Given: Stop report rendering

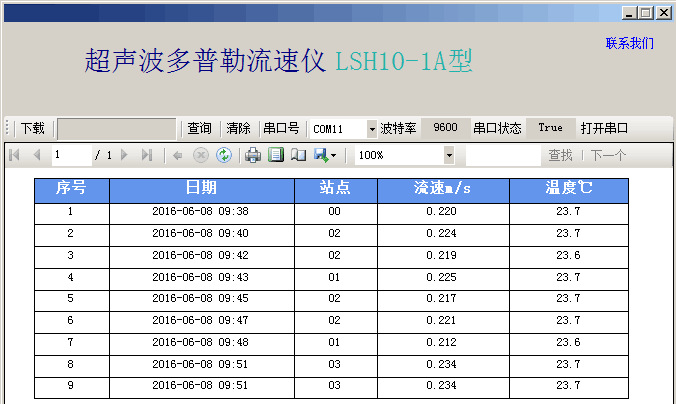Looking at the screenshot, I should tap(200, 155).
